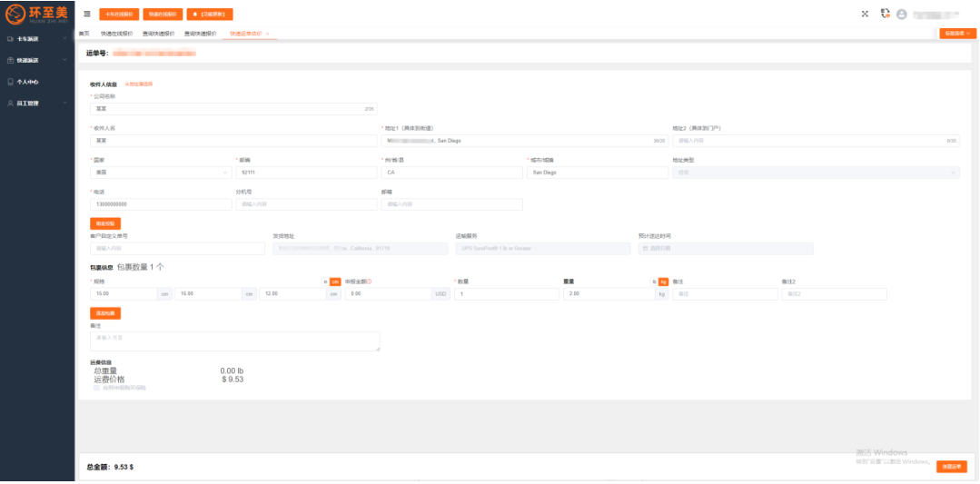Open 个人中心 in the sidebar
Screen dimensions: 980x484
click(x=27, y=82)
